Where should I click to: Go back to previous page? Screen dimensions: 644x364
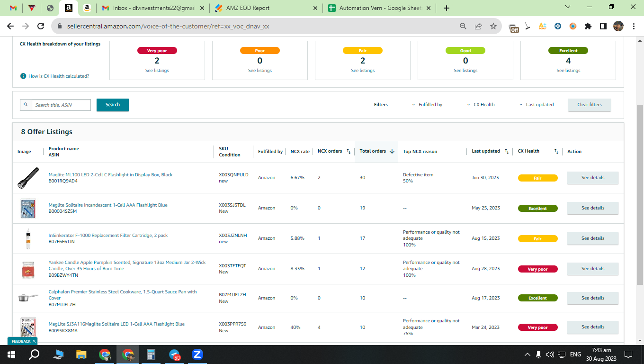click(10, 26)
